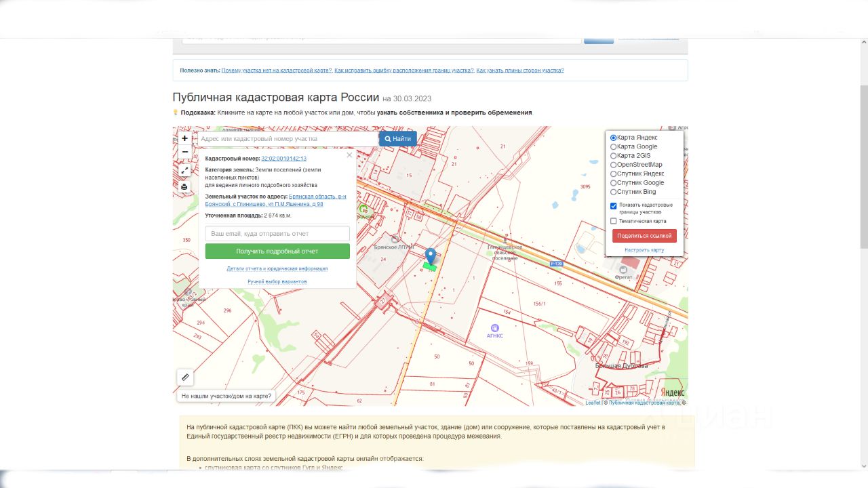
Task: Click the Яндекс logo on map
Action: 672,392
